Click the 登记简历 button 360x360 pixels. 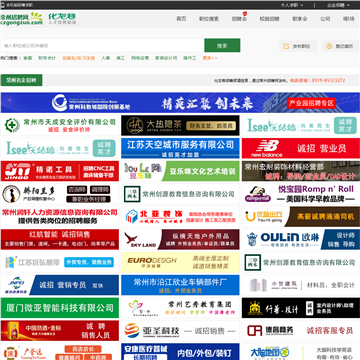tap(340, 46)
